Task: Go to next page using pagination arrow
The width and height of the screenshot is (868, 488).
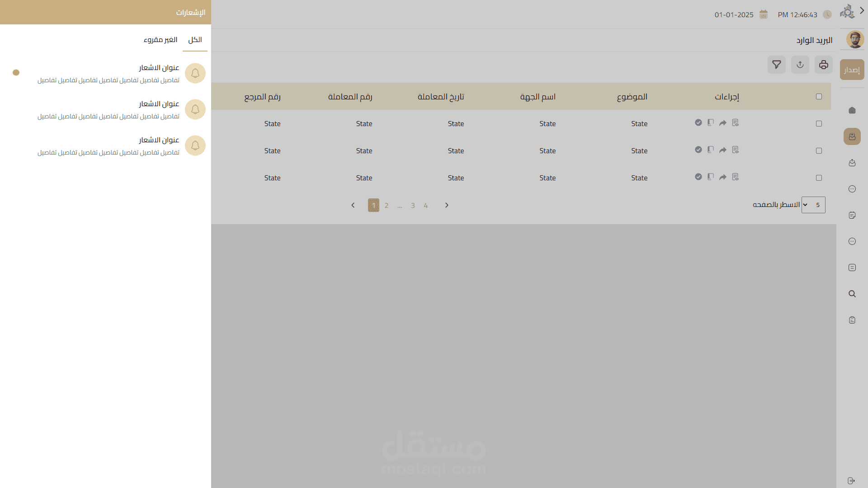Action: [447, 205]
